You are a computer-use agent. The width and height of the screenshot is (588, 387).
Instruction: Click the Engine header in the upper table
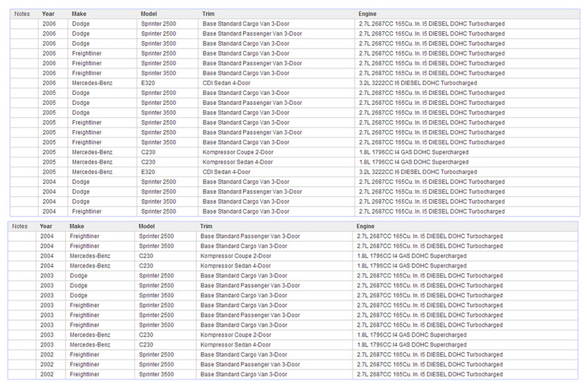(367, 14)
